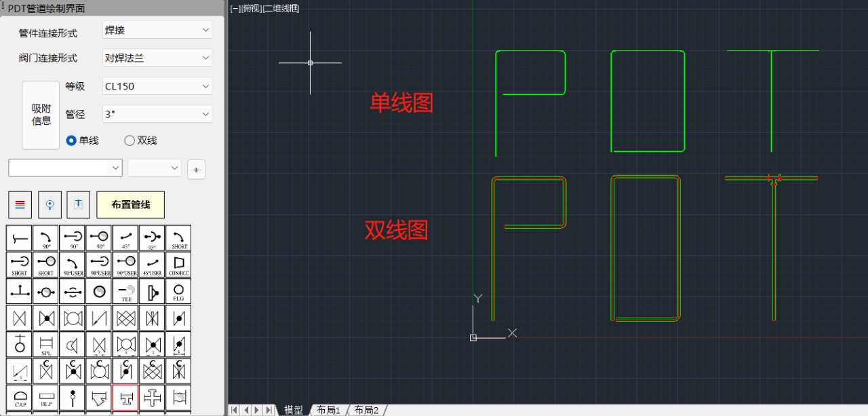Open the text annotation tool icon
Screen dimensions: 868x416
click(78, 204)
